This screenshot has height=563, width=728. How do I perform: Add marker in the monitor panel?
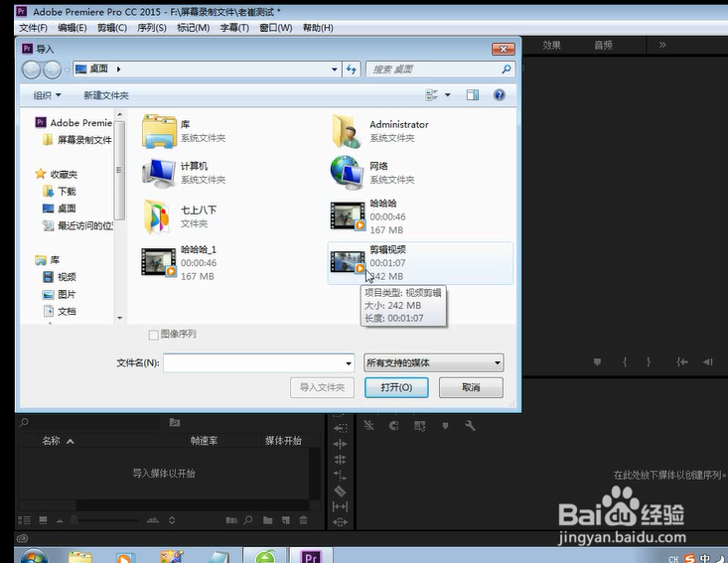point(598,362)
